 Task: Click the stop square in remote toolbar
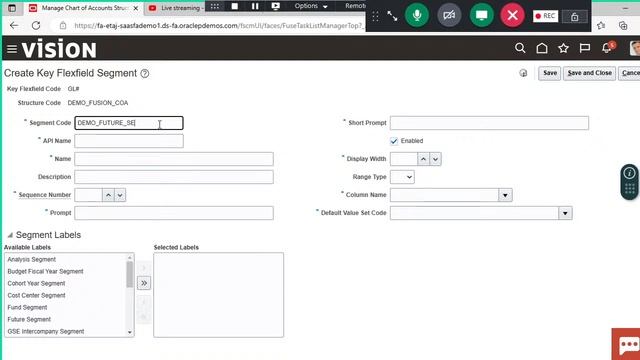235,6
